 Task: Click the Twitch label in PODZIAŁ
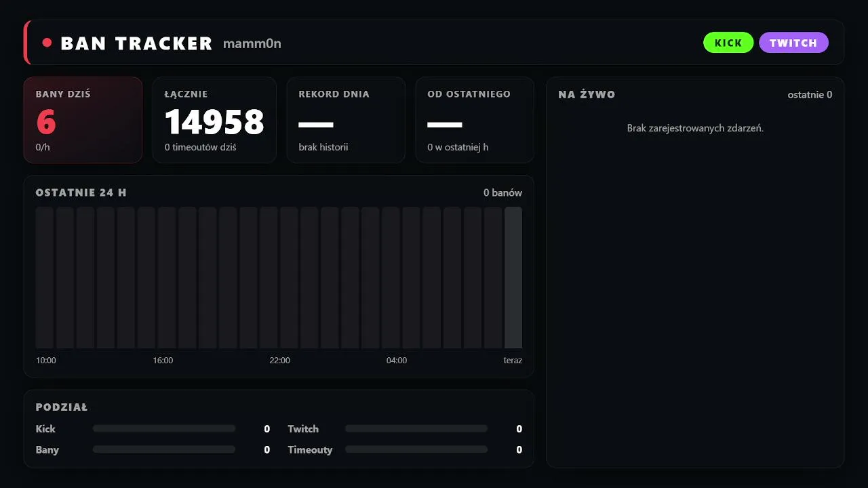pos(303,429)
